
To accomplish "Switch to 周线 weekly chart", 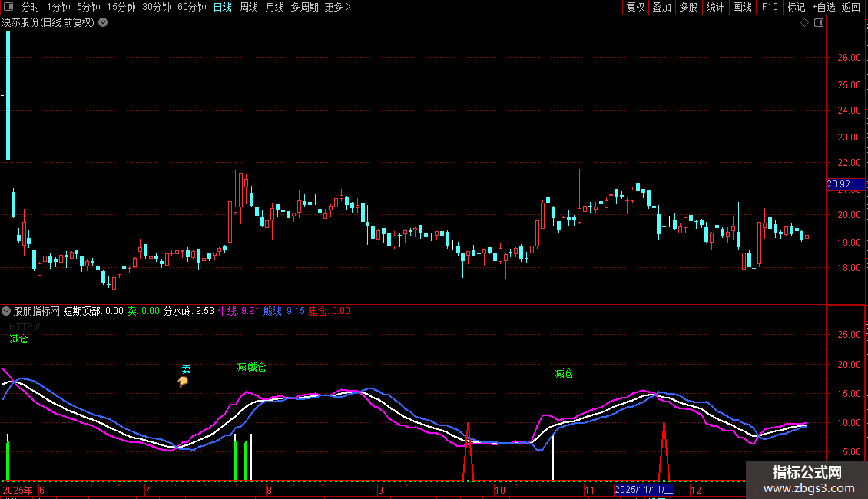I will (249, 7).
